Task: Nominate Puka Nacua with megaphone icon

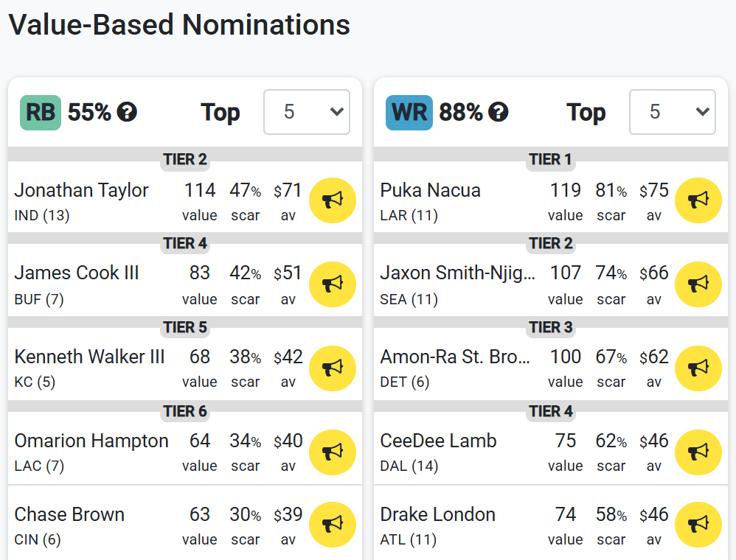Action: 698,200
